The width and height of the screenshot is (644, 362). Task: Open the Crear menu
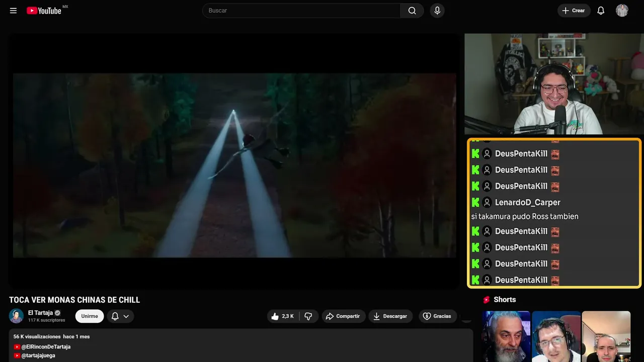[x=574, y=11]
